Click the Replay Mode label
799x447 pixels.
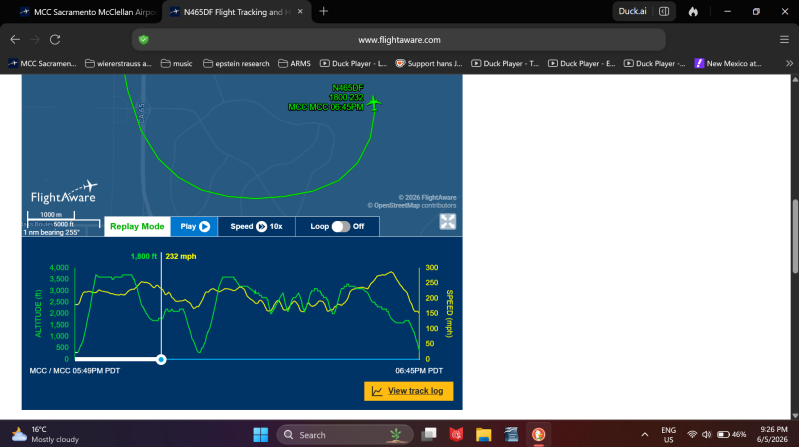point(137,226)
